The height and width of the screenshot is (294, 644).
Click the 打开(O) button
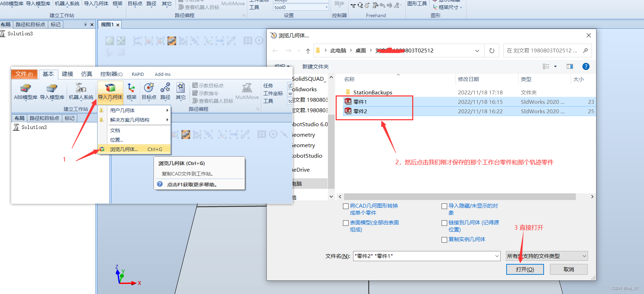point(525,270)
